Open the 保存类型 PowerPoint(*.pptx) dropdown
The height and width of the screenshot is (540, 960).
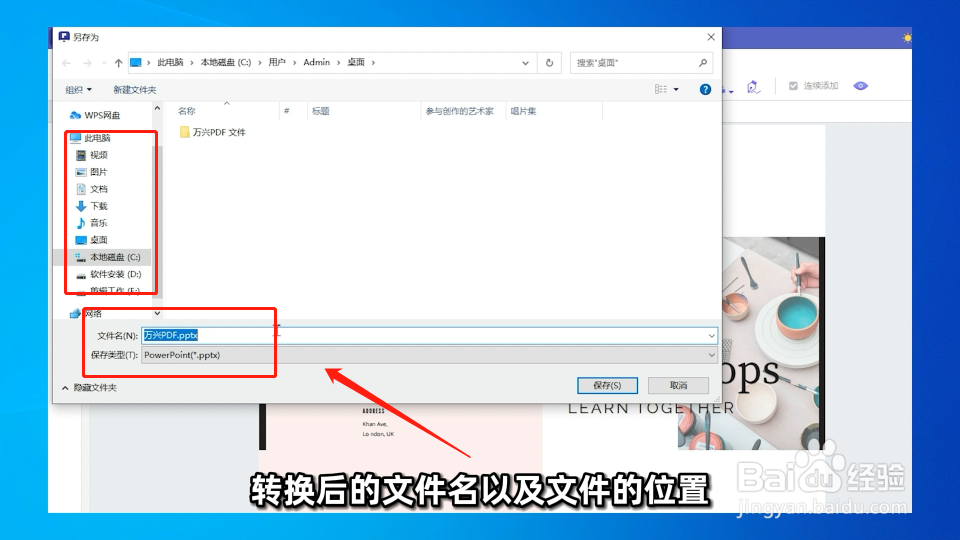[x=429, y=355]
